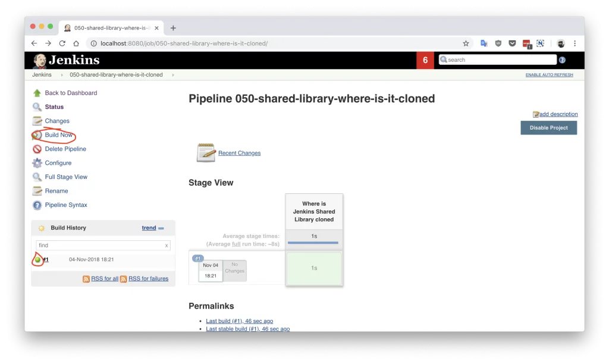This screenshot has height=364, width=609.
Task: Click the Jenkins logo in the header
Action: coord(67,60)
